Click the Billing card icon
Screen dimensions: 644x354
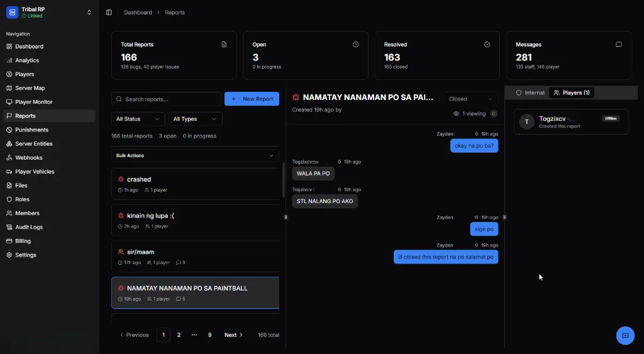(x=9, y=241)
